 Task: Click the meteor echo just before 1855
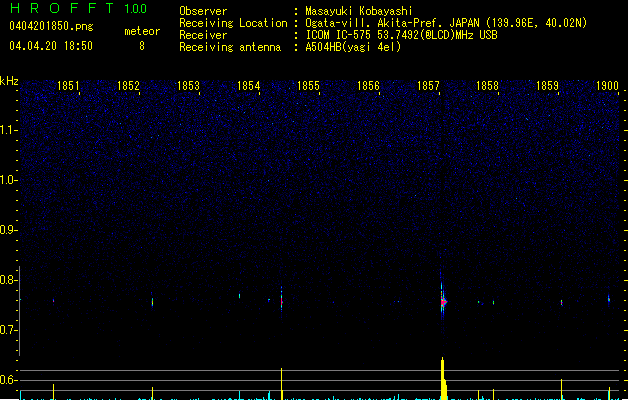tap(282, 301)
